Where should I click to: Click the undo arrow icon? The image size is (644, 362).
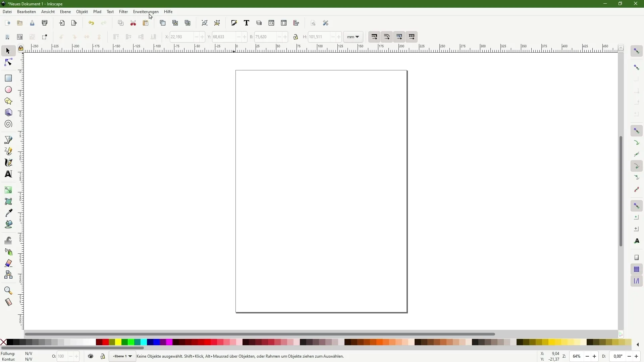click(91, 23)
